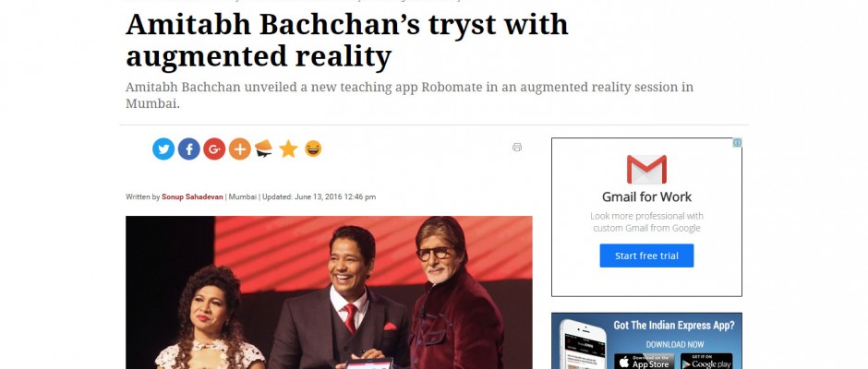Bookmark article with the star icon
This screenshot has height=369, width=868.
tap(288, 149)
